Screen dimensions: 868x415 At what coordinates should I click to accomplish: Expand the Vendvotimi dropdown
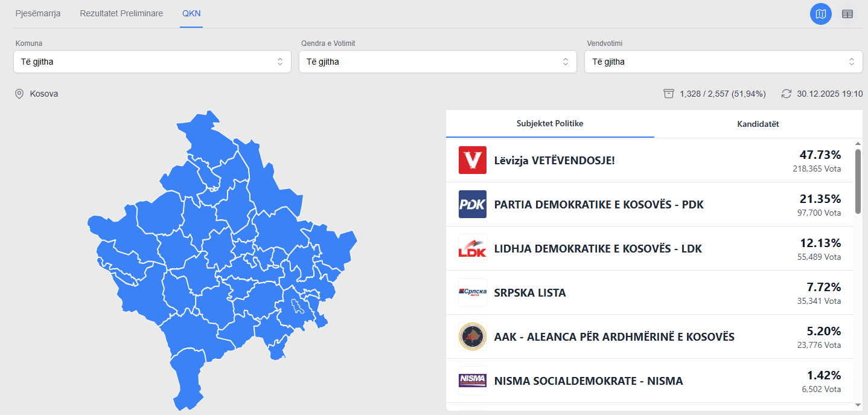(x=723, y=62)
